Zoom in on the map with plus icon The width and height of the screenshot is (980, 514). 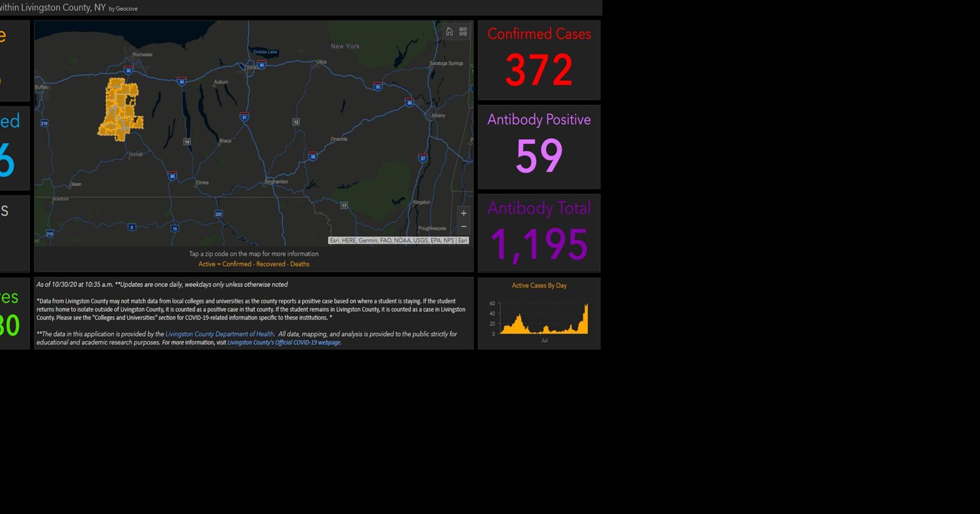point(464,213)
